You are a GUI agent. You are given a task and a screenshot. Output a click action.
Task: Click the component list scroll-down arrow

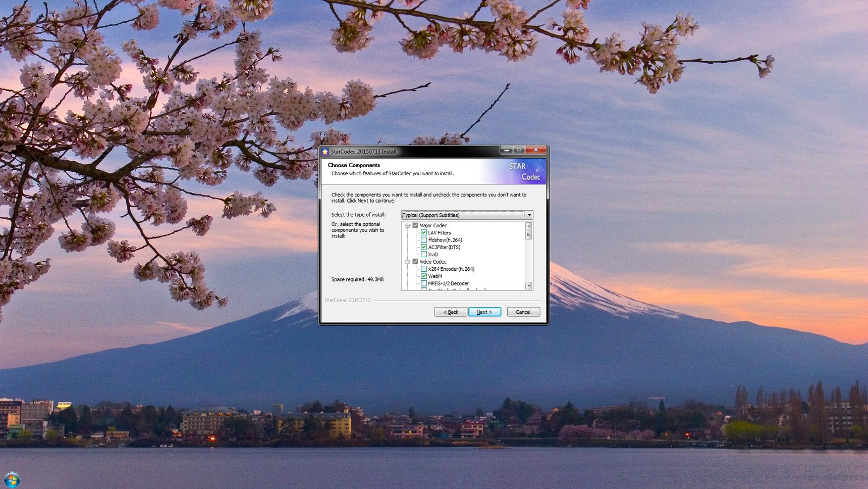click(529, 286)
